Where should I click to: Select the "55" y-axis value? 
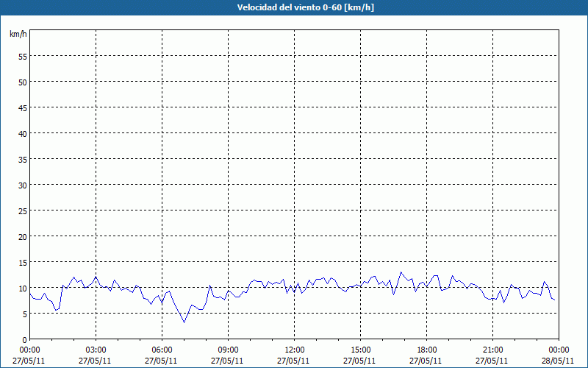[23, 57]
